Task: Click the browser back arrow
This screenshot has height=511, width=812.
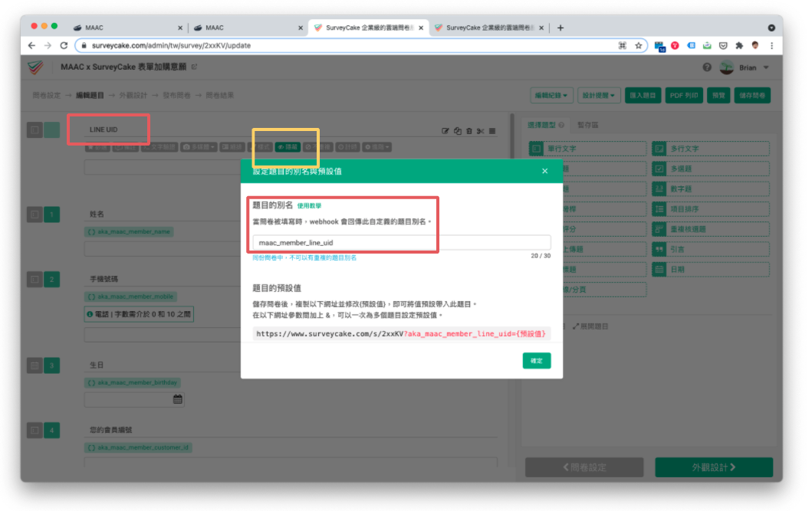Action: tap(31, 45)
